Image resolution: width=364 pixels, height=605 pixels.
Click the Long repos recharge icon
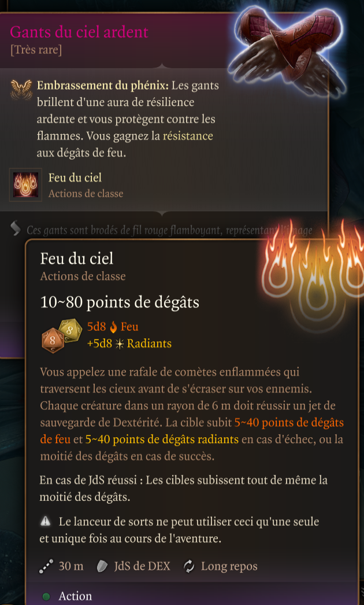tap(189, 566)
